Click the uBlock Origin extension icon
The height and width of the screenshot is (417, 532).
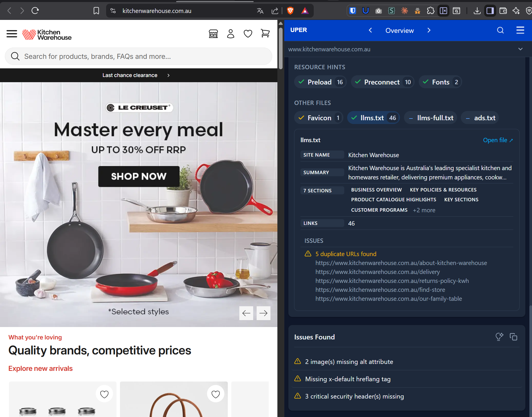click(365, 11)
